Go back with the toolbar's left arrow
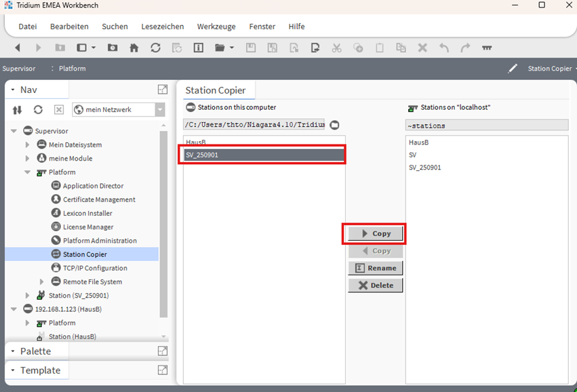Screen dimensions: 577x392 pyautogui.click(x=18, y=48)
